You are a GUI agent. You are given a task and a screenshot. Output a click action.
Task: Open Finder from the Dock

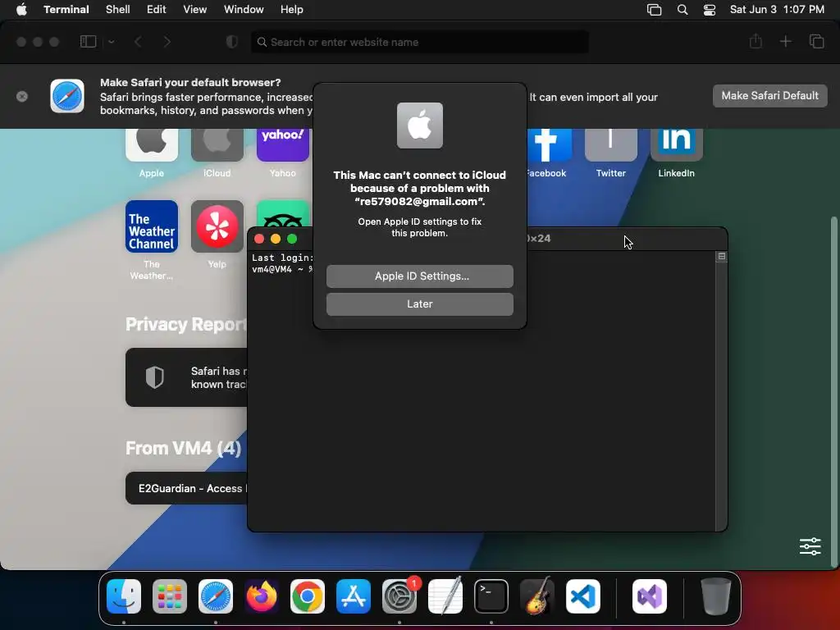(x=124, y=596)
